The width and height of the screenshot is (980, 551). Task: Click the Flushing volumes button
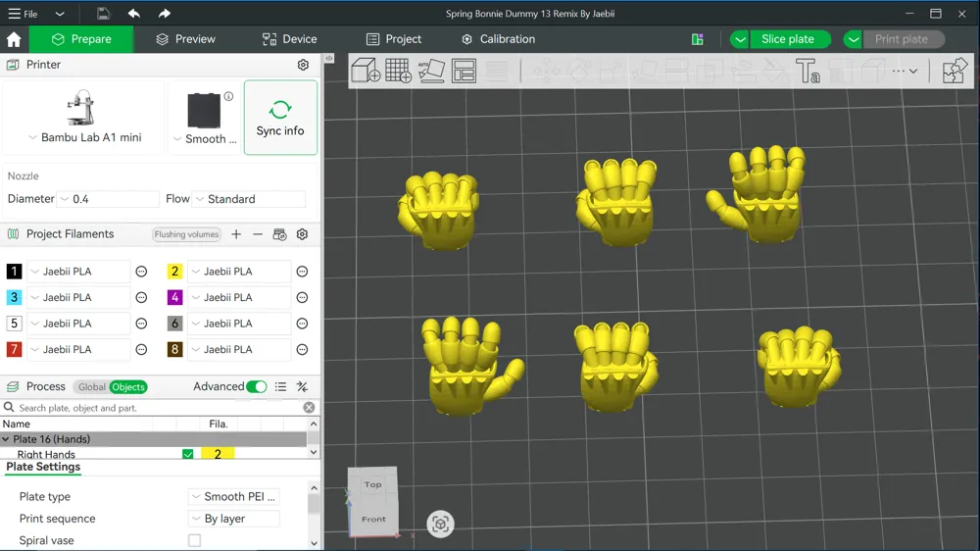point(186,234)
